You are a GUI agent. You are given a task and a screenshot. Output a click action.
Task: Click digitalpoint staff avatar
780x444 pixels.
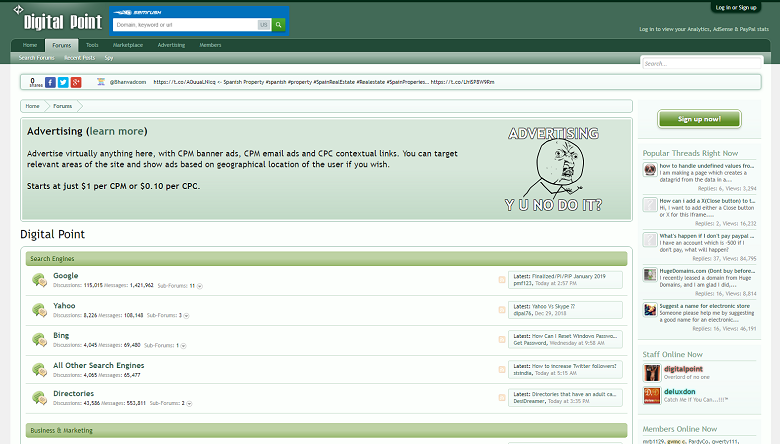click(x=652, y=373)
